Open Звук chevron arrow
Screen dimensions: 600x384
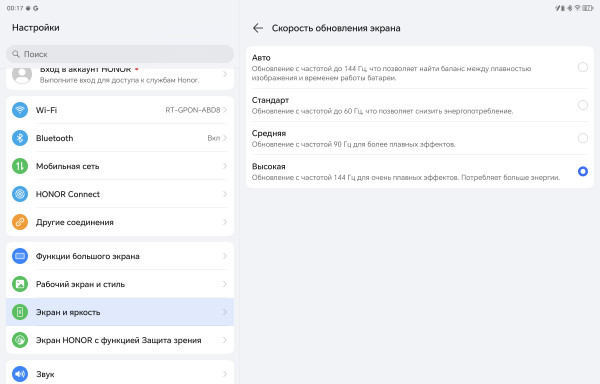(225, 374)
